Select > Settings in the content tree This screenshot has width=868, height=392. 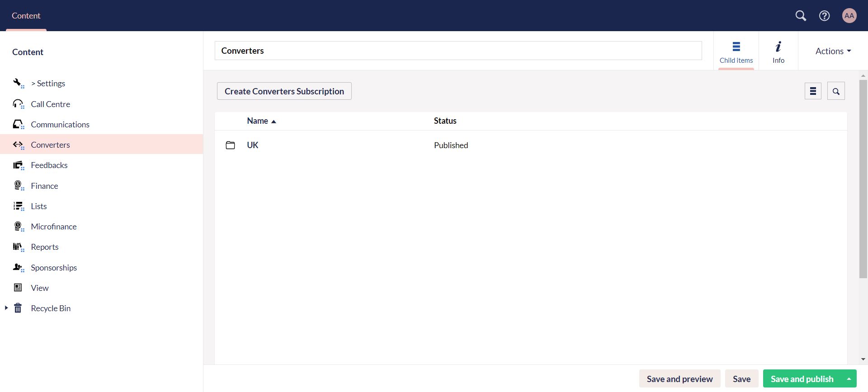point(48,83)
